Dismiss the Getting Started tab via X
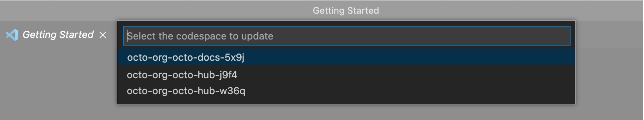Screen dimensions: 644x120 103,35
